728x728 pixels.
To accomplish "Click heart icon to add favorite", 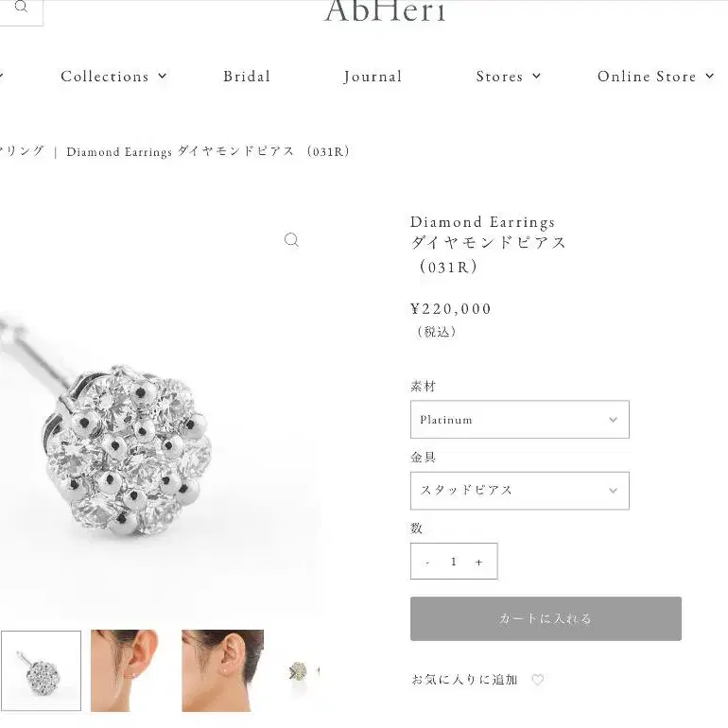I will point(538,680).
